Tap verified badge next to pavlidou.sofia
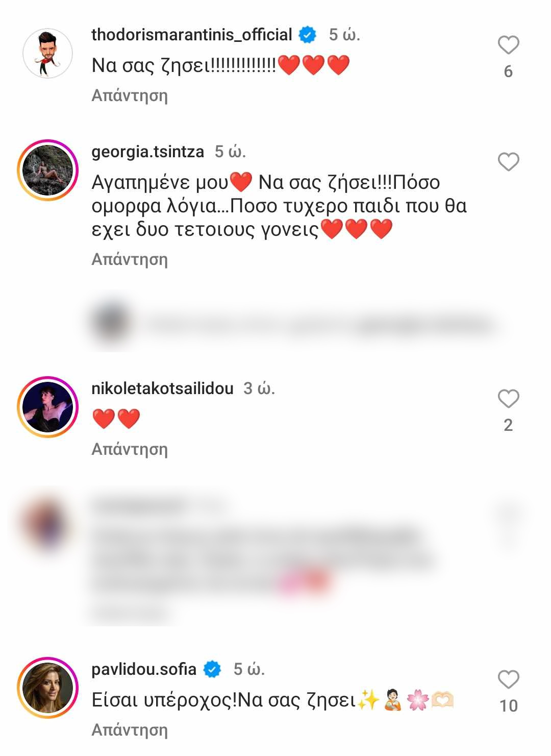551x756 pixels. [212, 669]
